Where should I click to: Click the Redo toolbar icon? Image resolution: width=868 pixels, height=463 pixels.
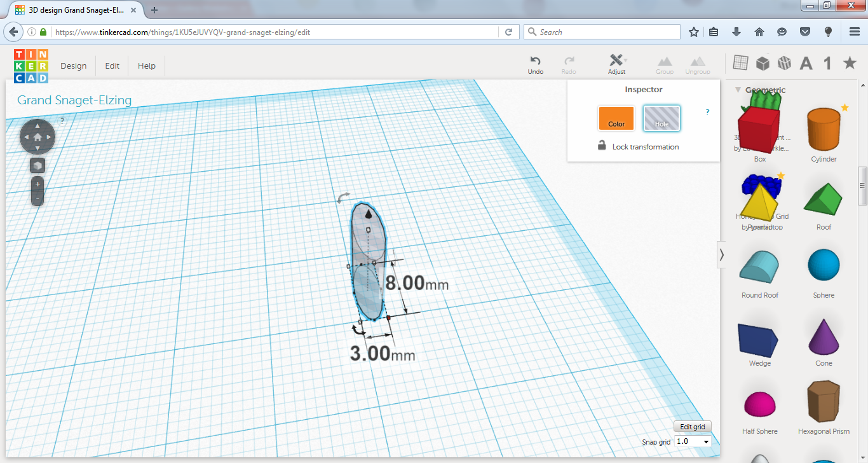[569, 65]
